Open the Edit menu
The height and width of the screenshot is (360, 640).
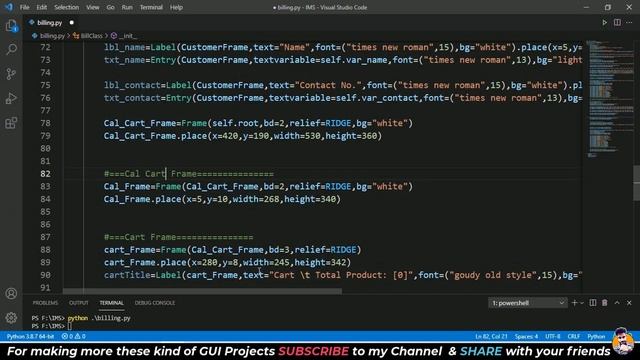click(x=42, y=7)
